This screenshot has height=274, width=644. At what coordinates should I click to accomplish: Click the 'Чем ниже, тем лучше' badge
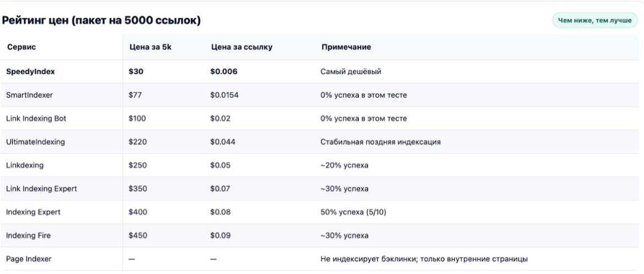[x=594, y=20]
